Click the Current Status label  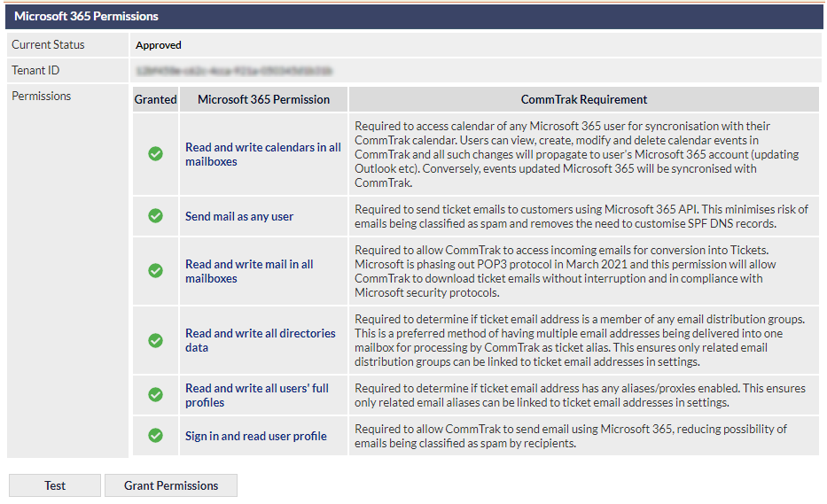48,45
